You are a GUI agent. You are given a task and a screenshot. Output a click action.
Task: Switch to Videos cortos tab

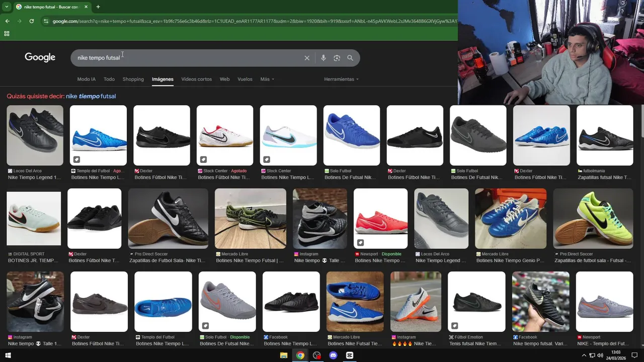click(x=196, y=79)
